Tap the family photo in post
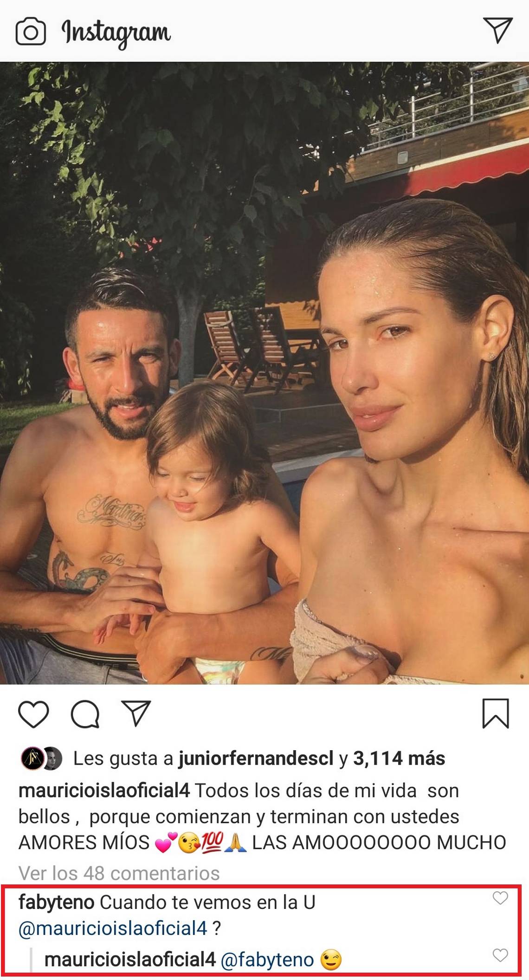The width and height of the screenshot is (529, 980). click(x=264, y=373)
